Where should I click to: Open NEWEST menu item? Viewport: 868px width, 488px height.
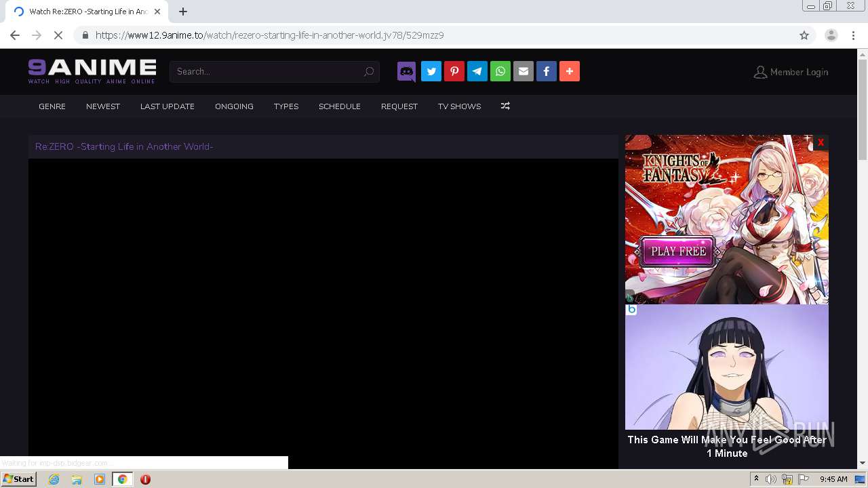[x=103, y=106]
